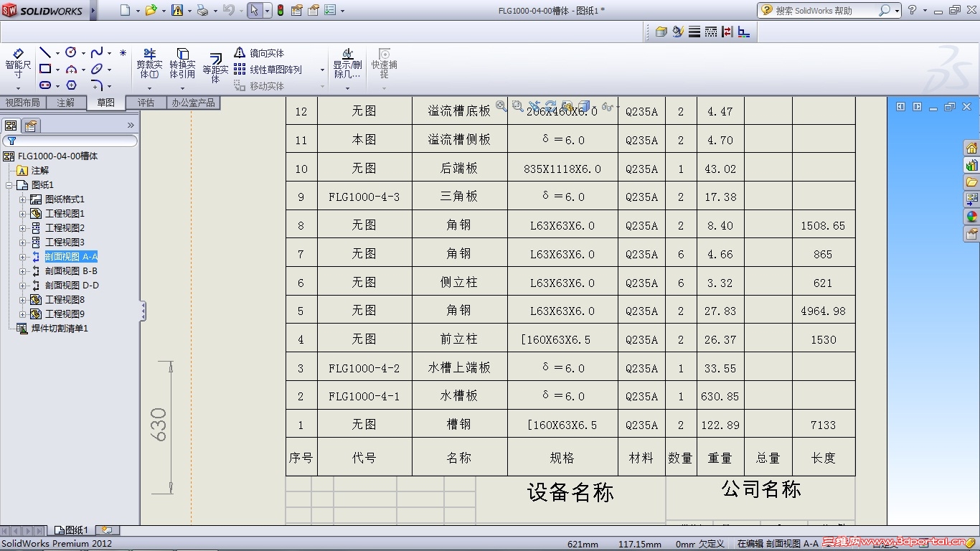Viewport: 980px width, 551px height.
Task: Open the Appearances color-ball side tab
Action: click(971, 217)
